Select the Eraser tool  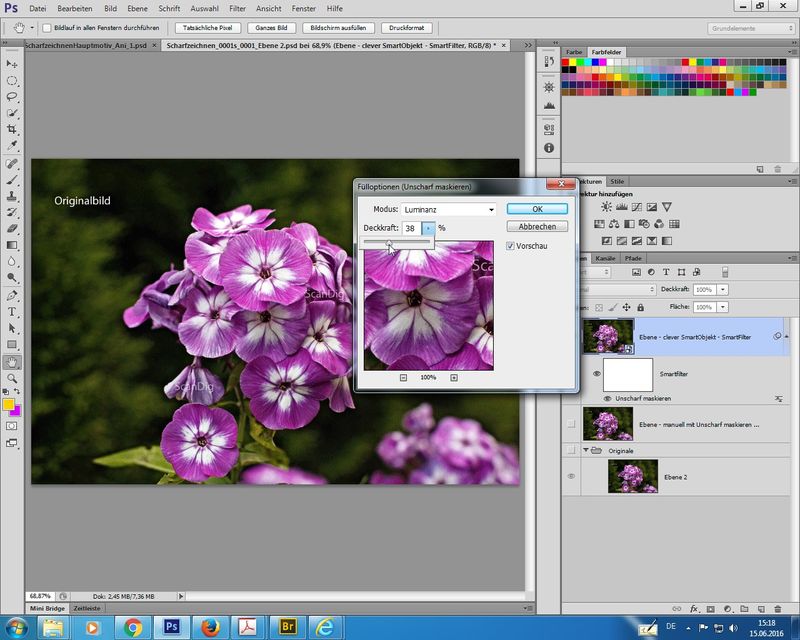[12, 229]
